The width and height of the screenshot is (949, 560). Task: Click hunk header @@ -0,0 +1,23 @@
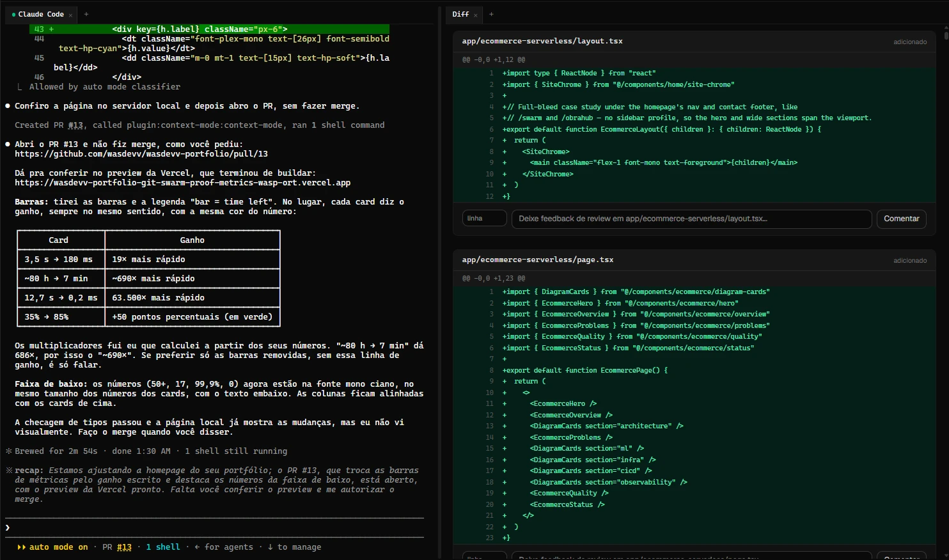(494, 278)
